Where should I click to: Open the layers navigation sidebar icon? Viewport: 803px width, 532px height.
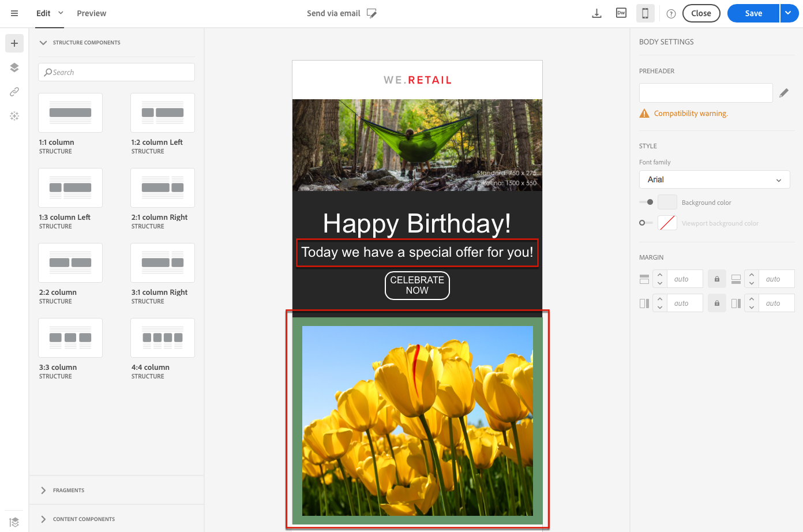(x=14, y=68)
